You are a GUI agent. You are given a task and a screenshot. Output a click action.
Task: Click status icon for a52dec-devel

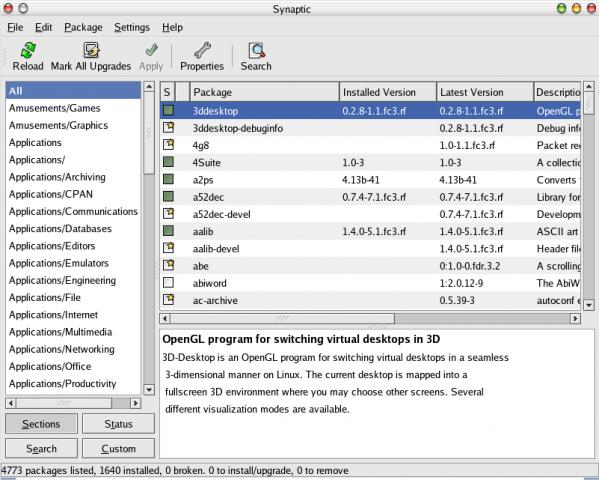(168, 214)
